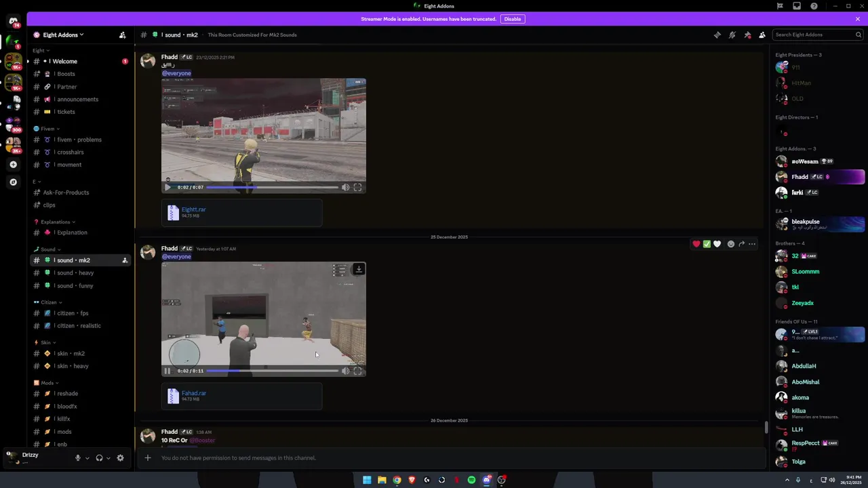Seek along the first video progress bar
The height and width of the screenshot is (488, 868).
pos(272,187)
